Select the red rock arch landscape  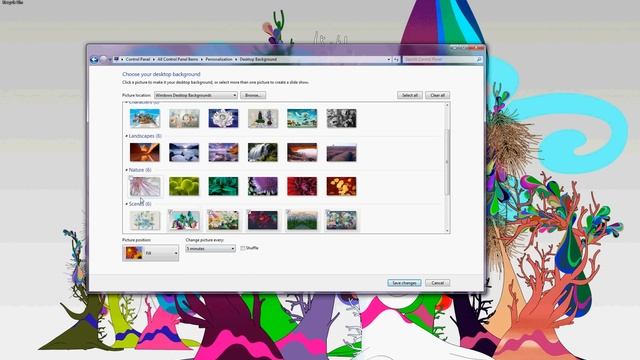(x=302, y=152)
